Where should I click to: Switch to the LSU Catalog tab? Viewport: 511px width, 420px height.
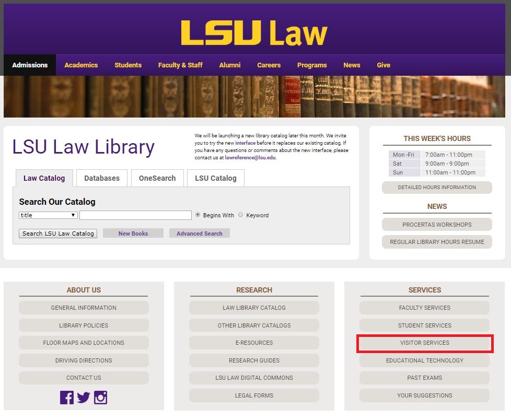pyautogui.click(x=216, y=178)
